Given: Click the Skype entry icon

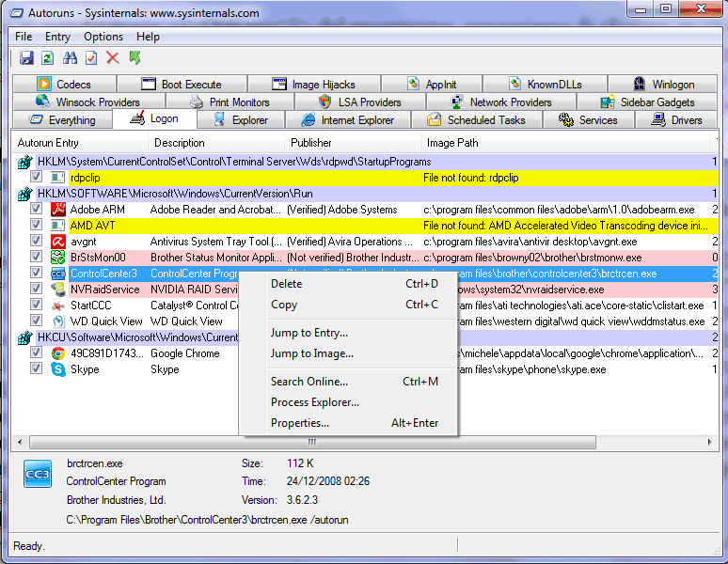Looking at the screenshot, I should coord(58,369).
